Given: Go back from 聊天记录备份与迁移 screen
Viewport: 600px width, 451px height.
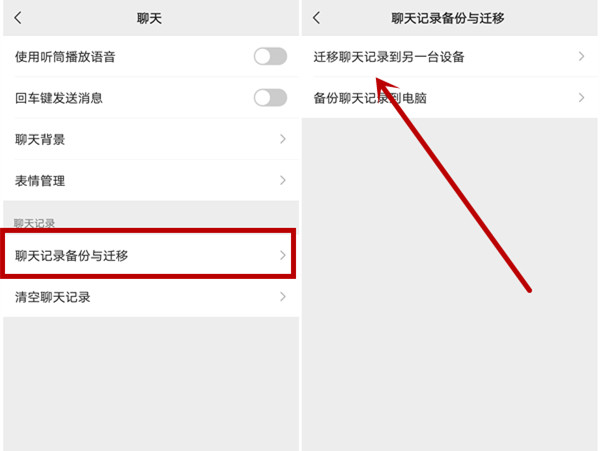Looking at the screenshot, I should tap(316, 18).
